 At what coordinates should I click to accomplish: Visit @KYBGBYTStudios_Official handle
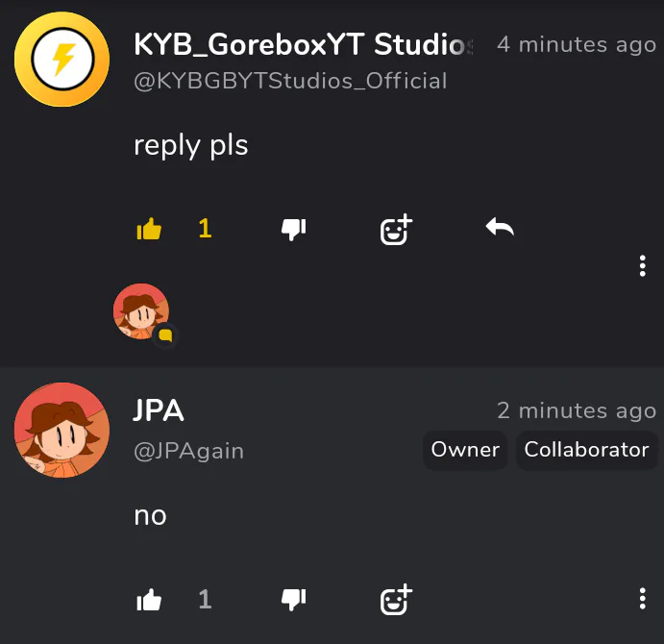pyautogui.click(x=290, y=81)
